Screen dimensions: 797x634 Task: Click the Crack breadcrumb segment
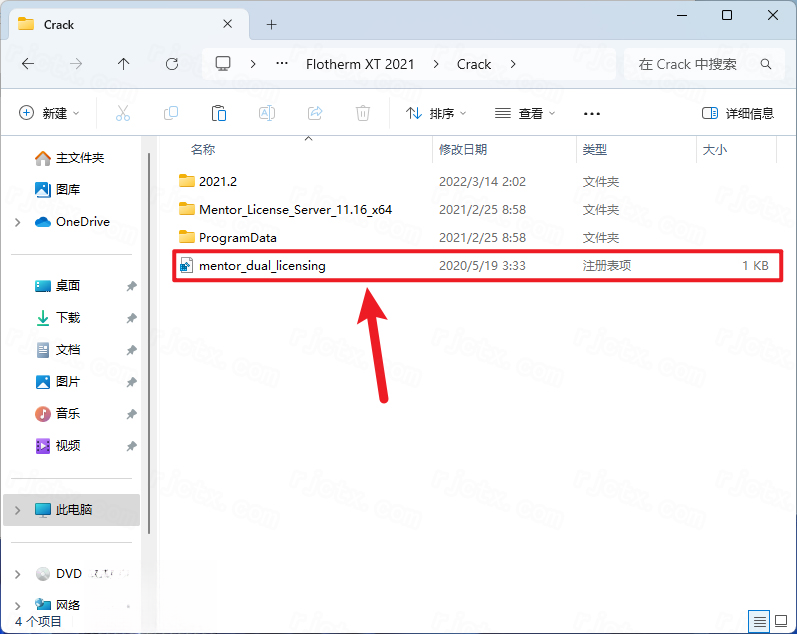(474, 64)
